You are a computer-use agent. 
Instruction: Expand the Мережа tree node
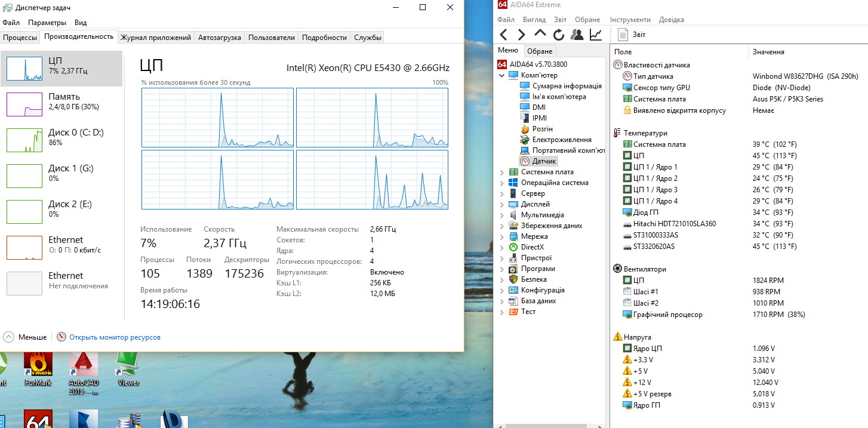pos(501,236)
